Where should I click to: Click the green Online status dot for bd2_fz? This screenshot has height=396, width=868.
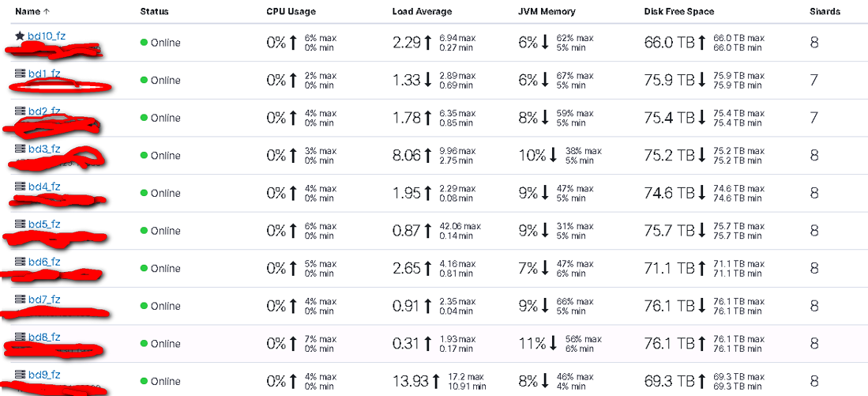click(144, 118)
